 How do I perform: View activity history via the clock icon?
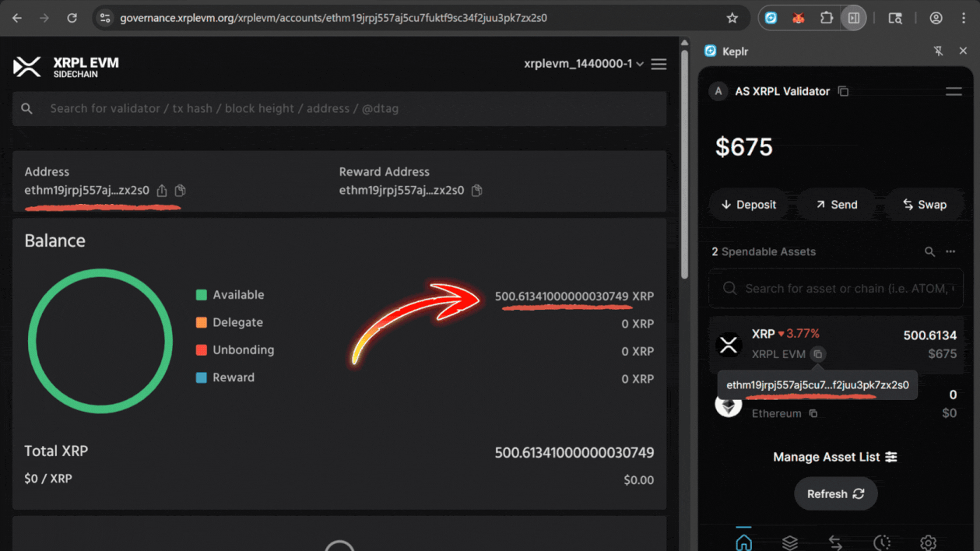pos(881,542)
